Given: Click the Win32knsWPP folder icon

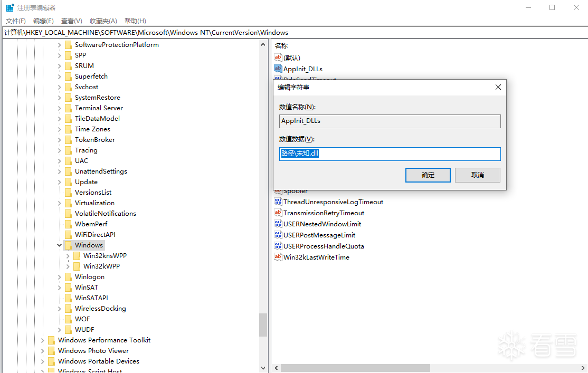Looking at the screenshot, I should click(x=77, y=256).
